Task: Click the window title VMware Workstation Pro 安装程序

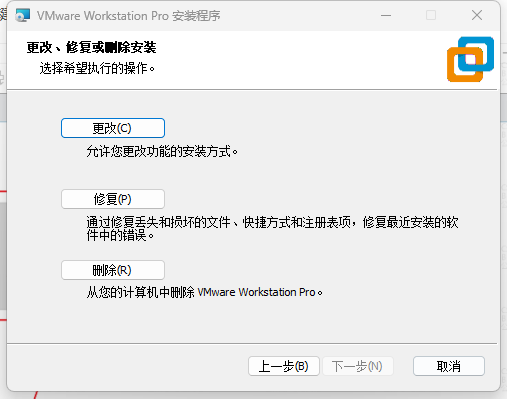Action: (x=129, y=16)
